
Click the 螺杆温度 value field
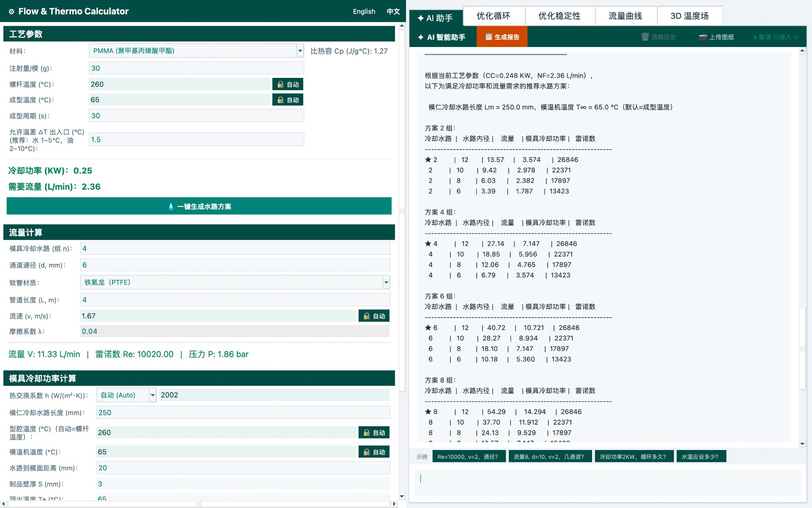pyautogui.click(x=179, y=84)
